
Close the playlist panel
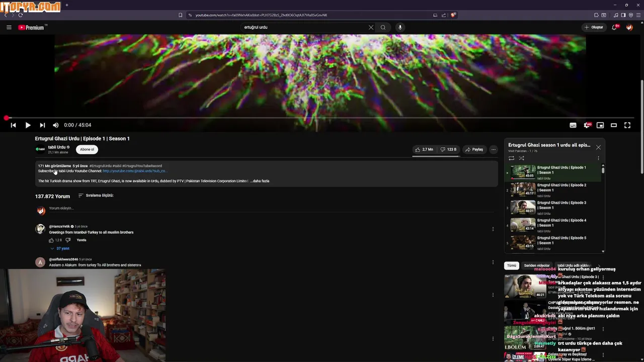click(x=598, y=147)
